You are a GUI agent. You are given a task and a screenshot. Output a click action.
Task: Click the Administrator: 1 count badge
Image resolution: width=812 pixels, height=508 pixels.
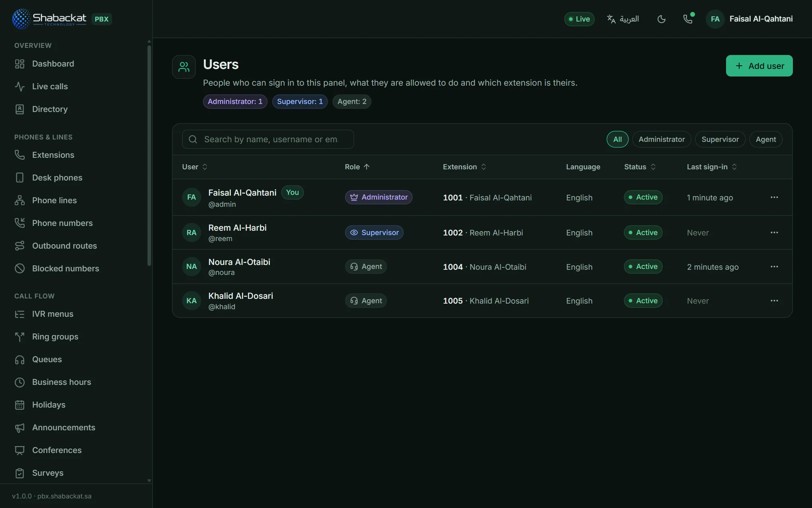click(235, 102)
